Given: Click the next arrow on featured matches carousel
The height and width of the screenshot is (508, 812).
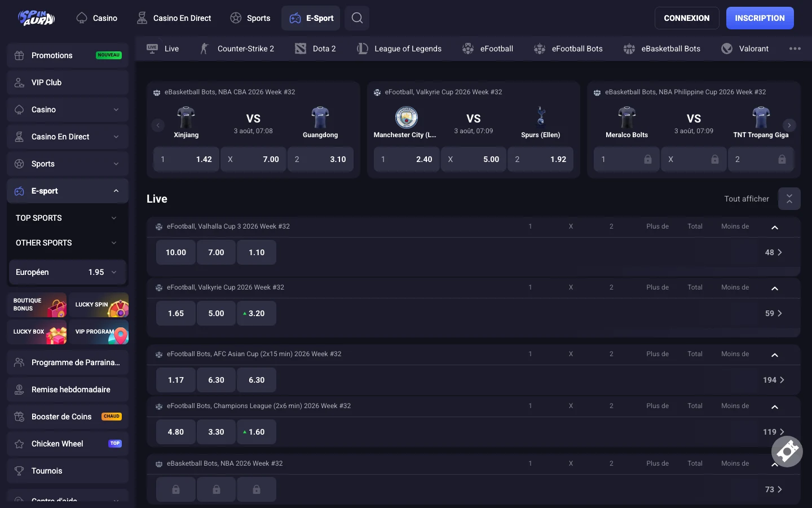Looking at the screenshot, I should (789, 125).
